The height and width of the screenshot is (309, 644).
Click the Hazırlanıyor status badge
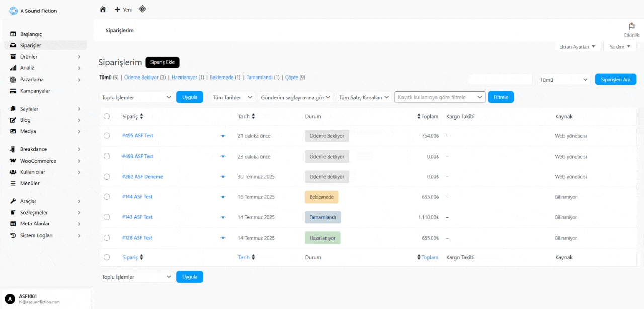click(x=323, y=238)
